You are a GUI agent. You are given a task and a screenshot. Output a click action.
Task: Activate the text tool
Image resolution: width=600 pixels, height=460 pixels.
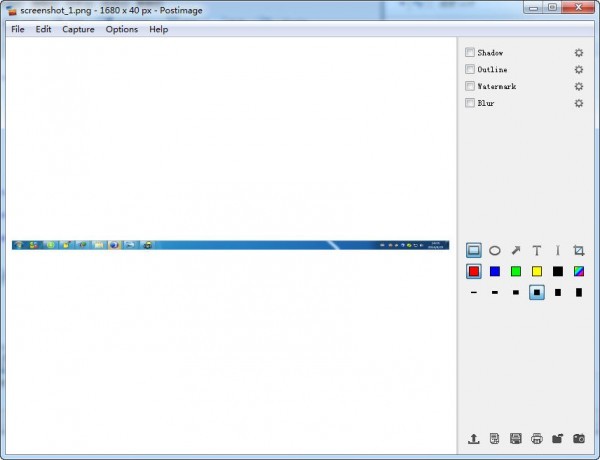[537, 250]
